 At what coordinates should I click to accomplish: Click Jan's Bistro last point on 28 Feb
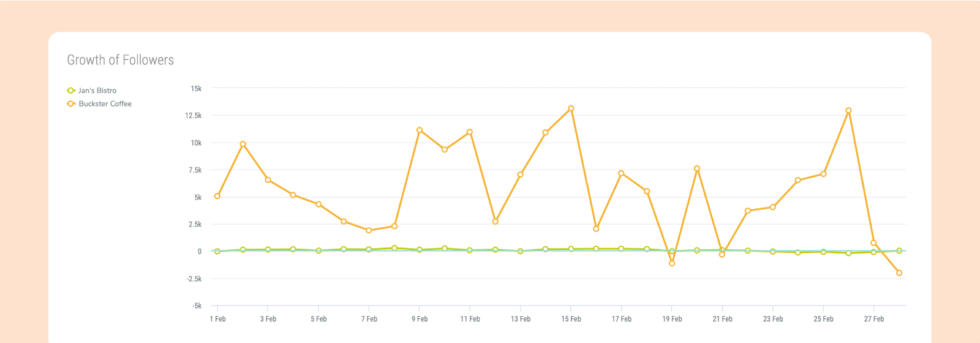(899, 251)
